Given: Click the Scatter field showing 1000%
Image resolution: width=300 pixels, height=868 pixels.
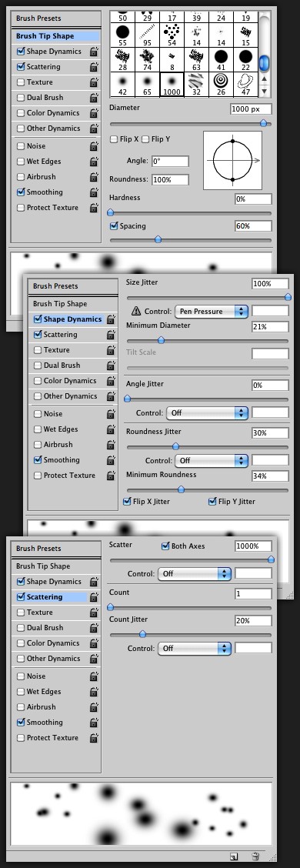Looking at the screenshot, I should pos(253,546).
